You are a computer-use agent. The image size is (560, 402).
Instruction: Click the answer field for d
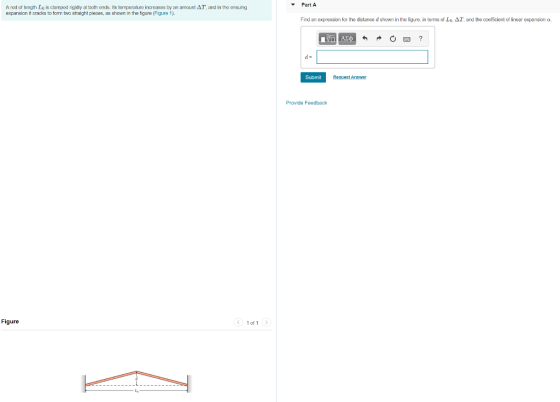(372, 57)
